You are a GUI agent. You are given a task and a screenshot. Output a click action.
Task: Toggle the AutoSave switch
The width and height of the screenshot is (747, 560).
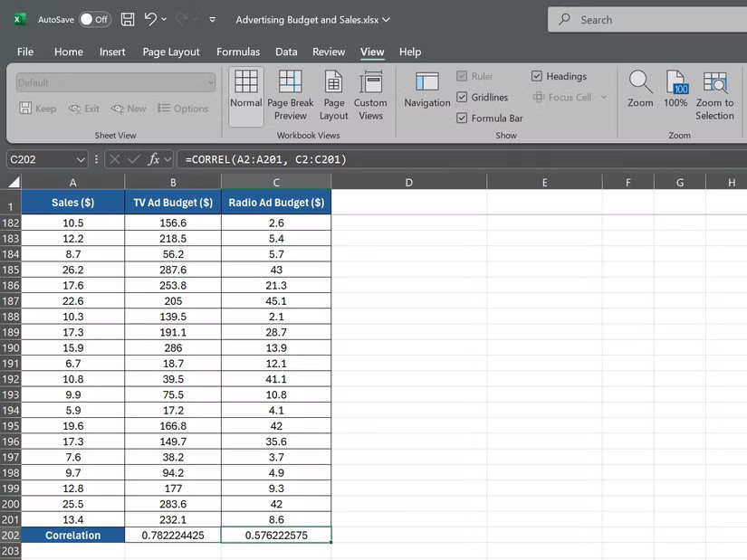click(x=94, y=19)
